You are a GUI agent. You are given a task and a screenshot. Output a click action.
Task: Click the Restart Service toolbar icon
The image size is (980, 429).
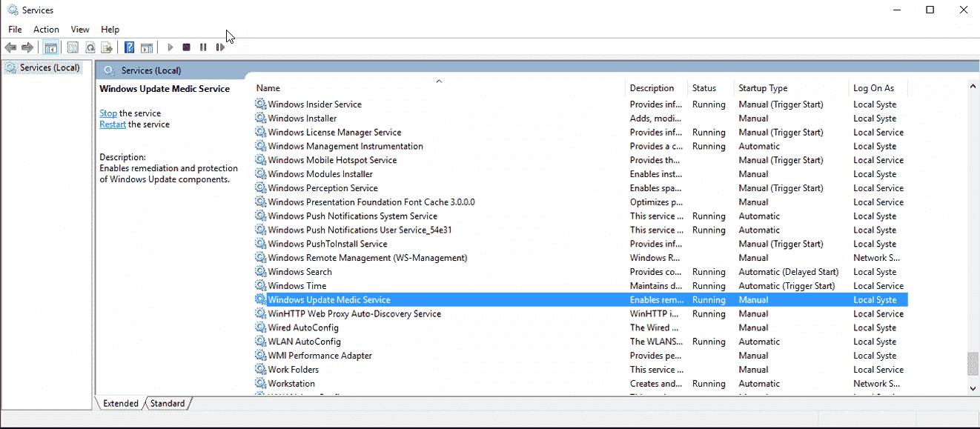pyautogui.click(x=220, y=47)
